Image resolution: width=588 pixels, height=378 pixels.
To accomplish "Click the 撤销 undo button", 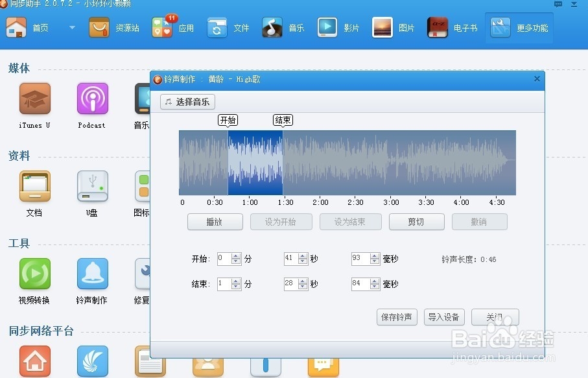I will click(479, 222).
